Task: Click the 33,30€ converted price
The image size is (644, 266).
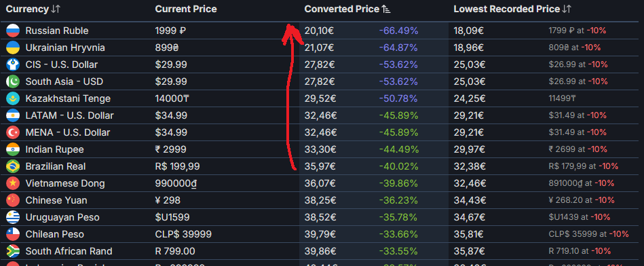Action: tap(320, 149)
